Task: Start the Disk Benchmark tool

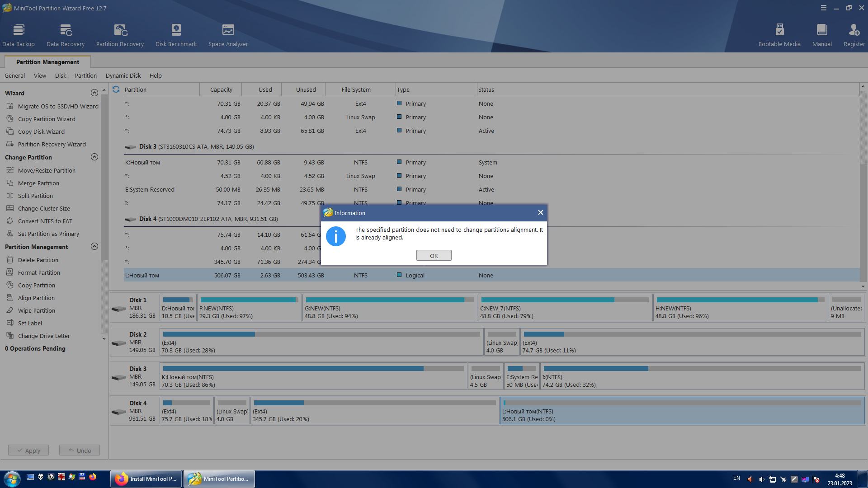Action: [x=176, y=35]
